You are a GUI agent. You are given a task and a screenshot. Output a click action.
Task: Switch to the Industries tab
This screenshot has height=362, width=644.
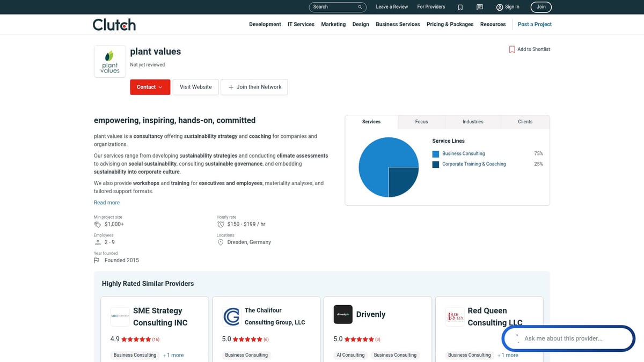click(473, 122)
